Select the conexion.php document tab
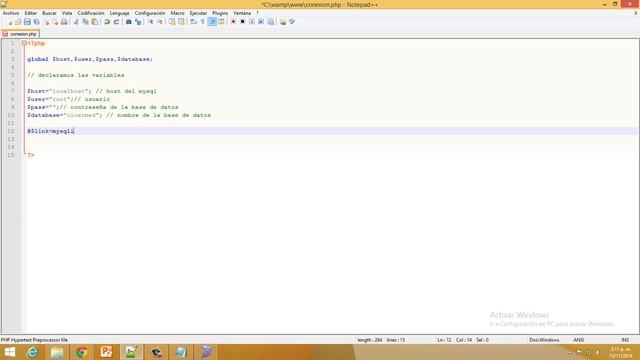Screen dimensions: 640x360 click(x=20, y=34)
